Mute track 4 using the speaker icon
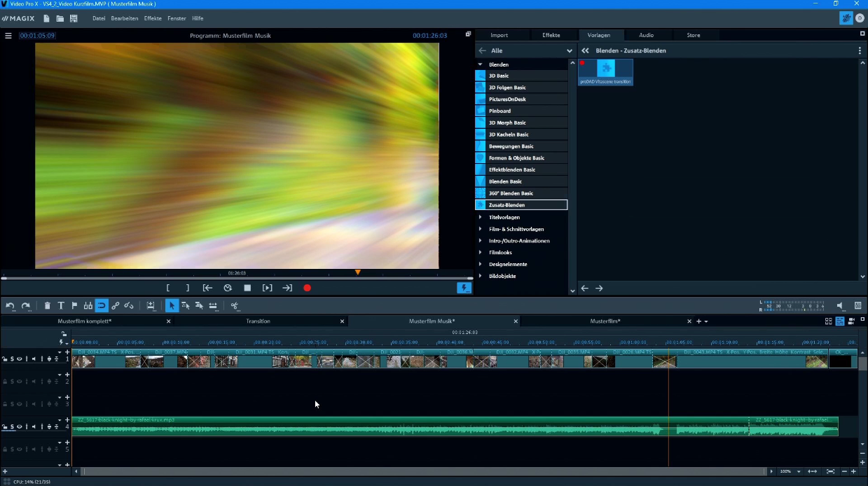Viewport: 868px width, 486px height. click(x=34, y=426)
